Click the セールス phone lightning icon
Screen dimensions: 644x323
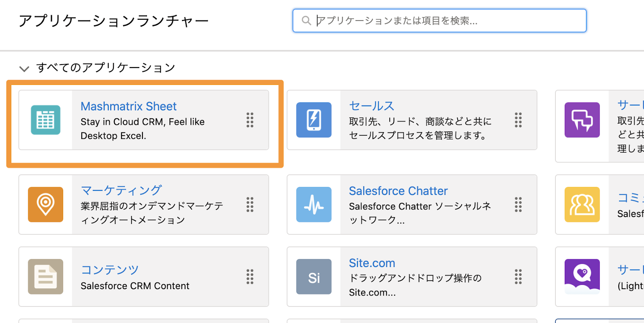point(314,120)
